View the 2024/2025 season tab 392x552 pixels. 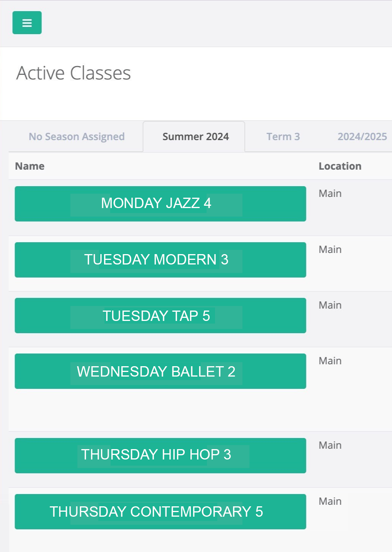coord(362,136)
